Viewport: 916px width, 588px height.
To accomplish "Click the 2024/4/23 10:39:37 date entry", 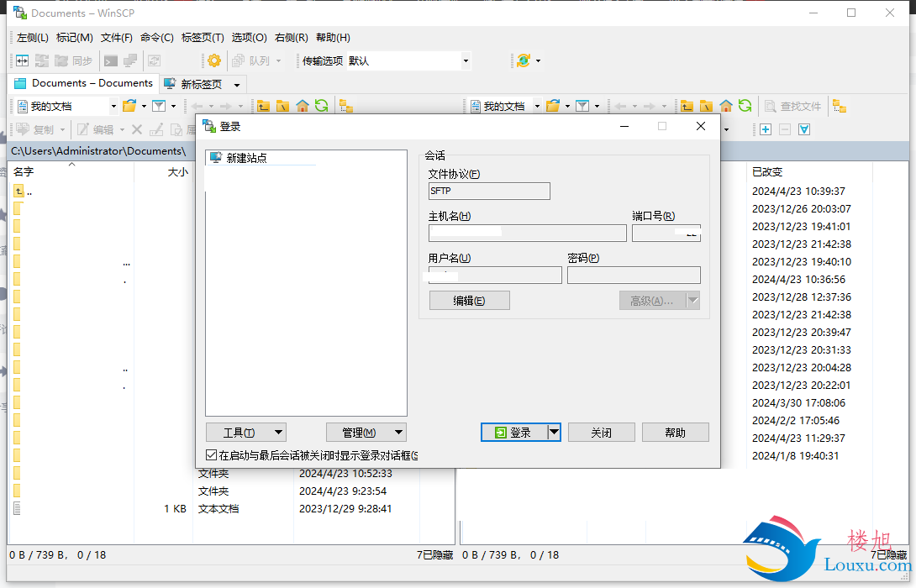I will tap(798, 192).
